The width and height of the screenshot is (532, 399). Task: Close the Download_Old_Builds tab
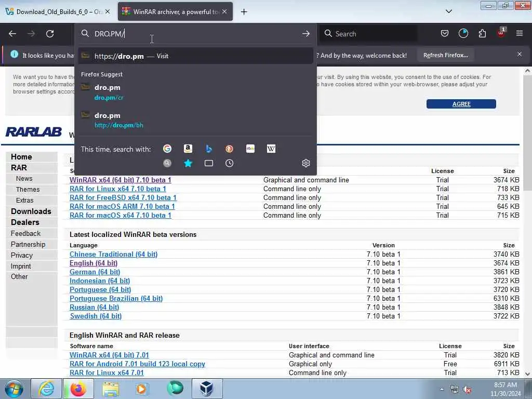click(x=108, y=11)
